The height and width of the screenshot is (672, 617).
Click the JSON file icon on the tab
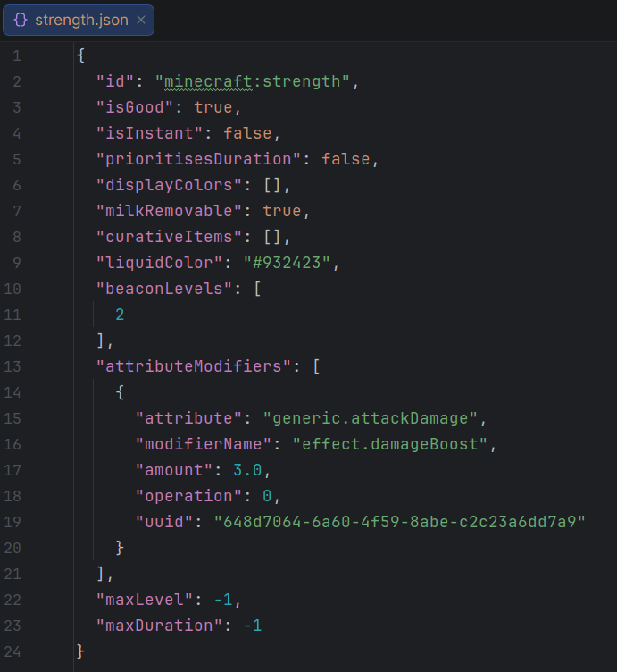pyautogui.click(x=21, y=20)
